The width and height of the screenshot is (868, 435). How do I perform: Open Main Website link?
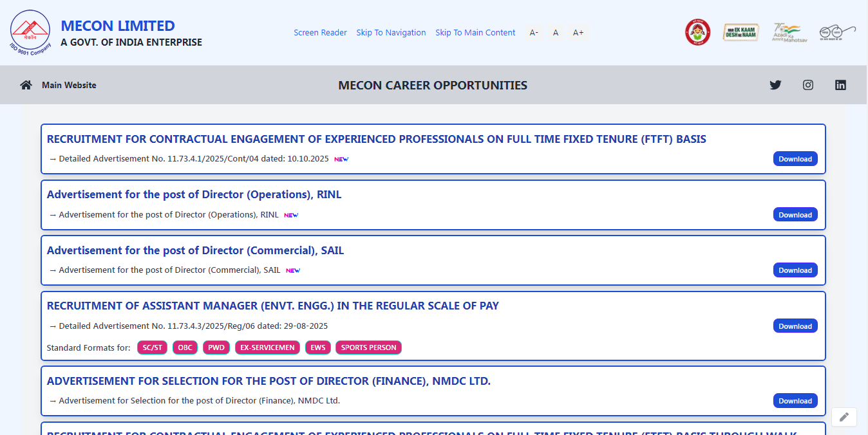point(68,84)
